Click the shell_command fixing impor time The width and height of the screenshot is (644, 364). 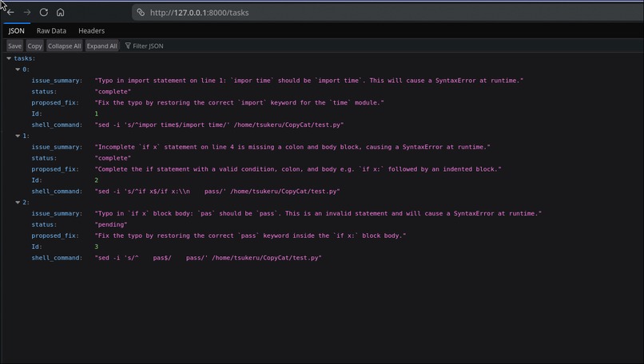tap(219, 125)
